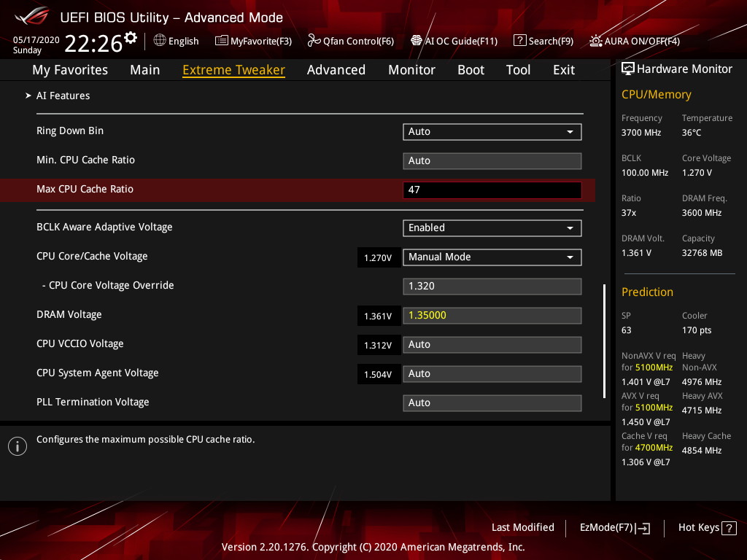
Task: Click the CPU VCCIO Voltage field
Action: [492, 345]
